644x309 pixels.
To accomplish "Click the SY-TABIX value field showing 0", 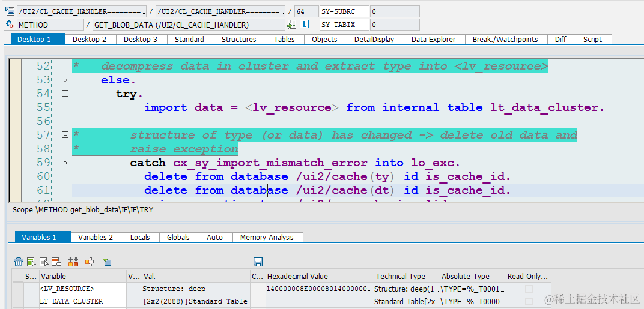I will point(395,25).
